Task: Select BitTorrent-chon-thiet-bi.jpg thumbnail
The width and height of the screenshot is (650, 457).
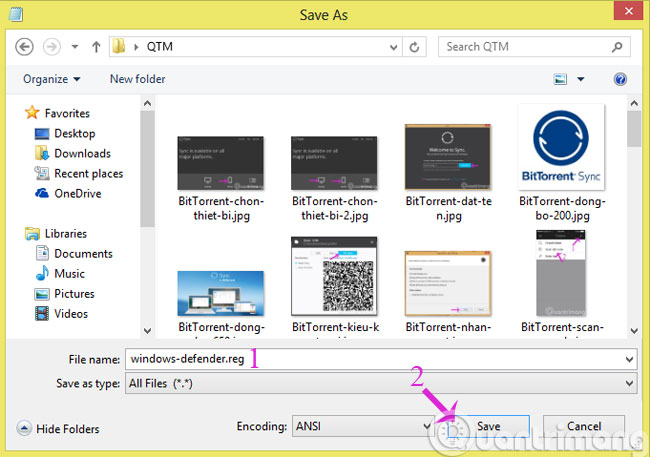Action: [x=221, y=163]
